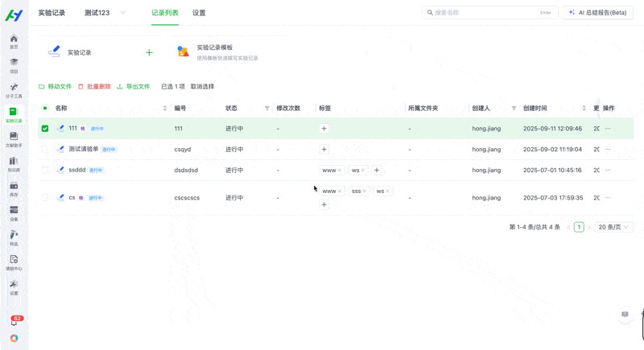Click the user avatar at the sidebar bottom

point(14,338)
